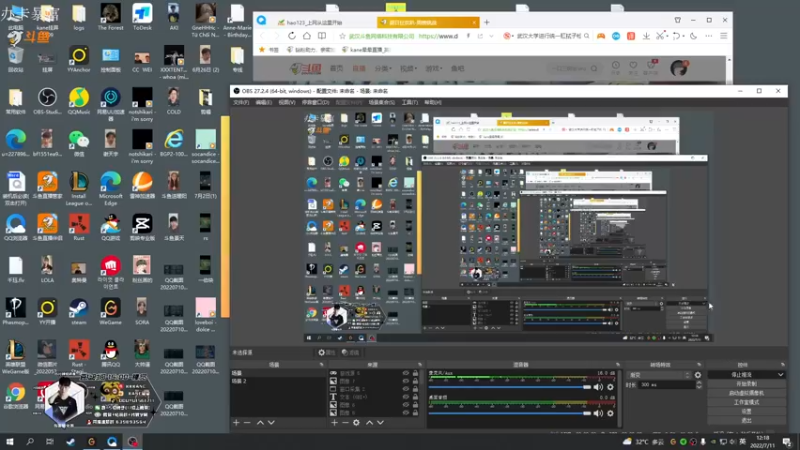Mute the desktop audio speaker icon
This screenshot has width=800, height=450.
[x=598, y=413]
